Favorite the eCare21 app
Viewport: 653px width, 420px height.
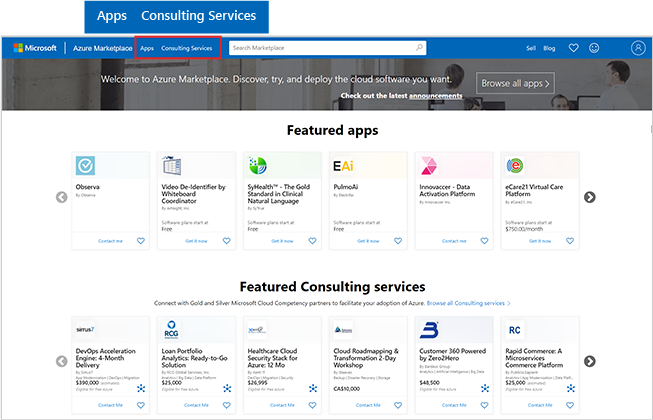570,241
